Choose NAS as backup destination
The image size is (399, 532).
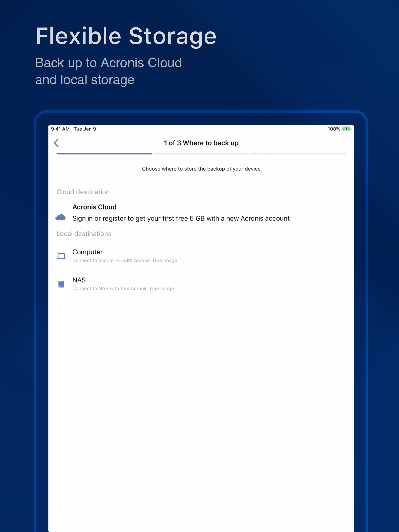point(79,280)
